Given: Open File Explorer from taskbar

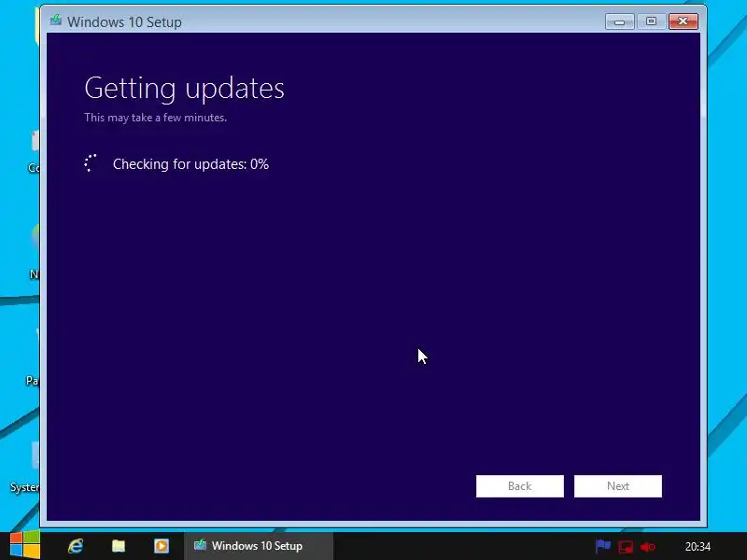Looking at the screenshot, I should click(x=119, y=546).
